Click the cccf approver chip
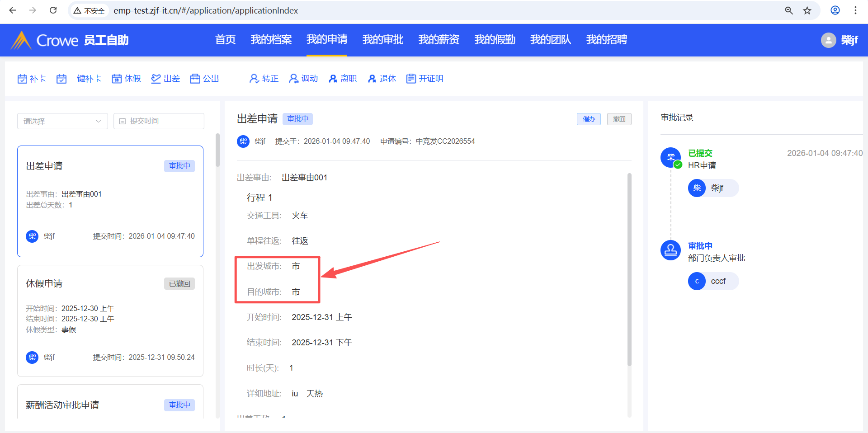 [x=713, y=281]
